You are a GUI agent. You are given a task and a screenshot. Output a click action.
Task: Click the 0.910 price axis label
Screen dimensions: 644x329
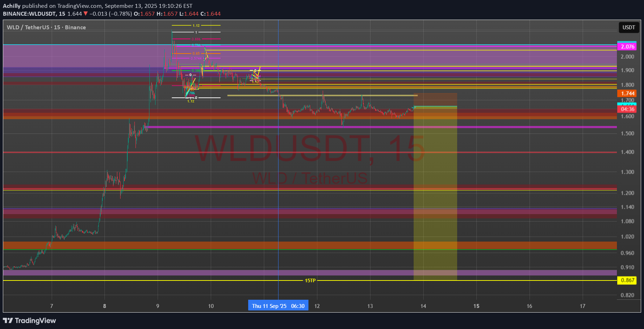[628, 267]
